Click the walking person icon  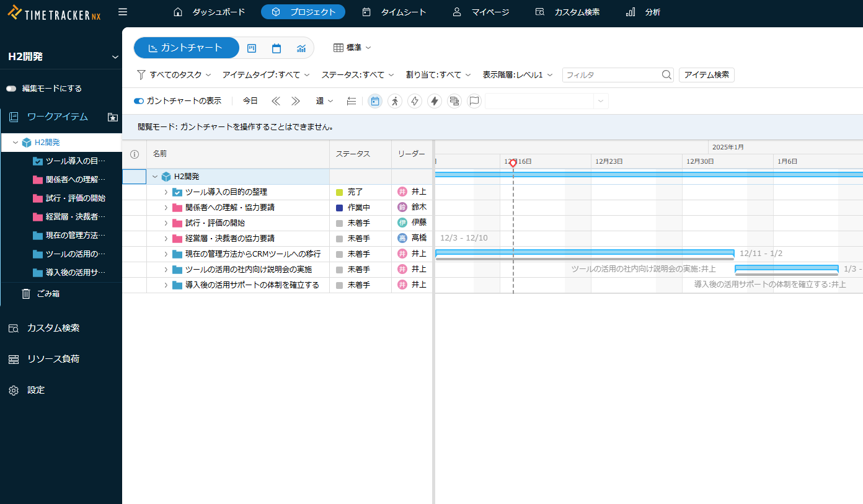[395, 101]
